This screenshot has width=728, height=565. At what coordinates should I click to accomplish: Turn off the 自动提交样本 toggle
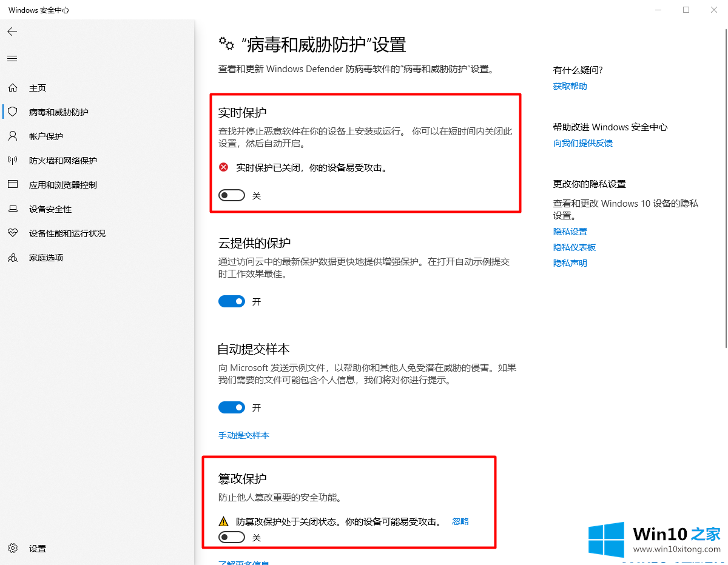pos(232,408)
